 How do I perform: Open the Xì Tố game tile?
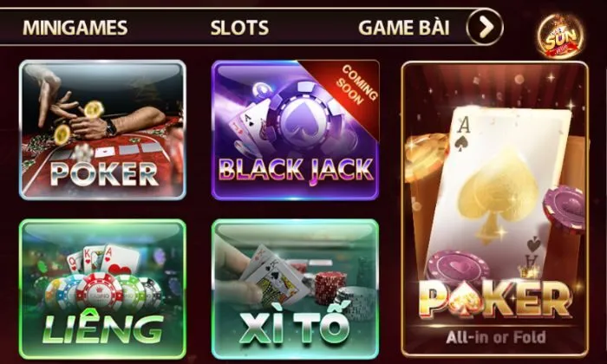coord(296,289)
